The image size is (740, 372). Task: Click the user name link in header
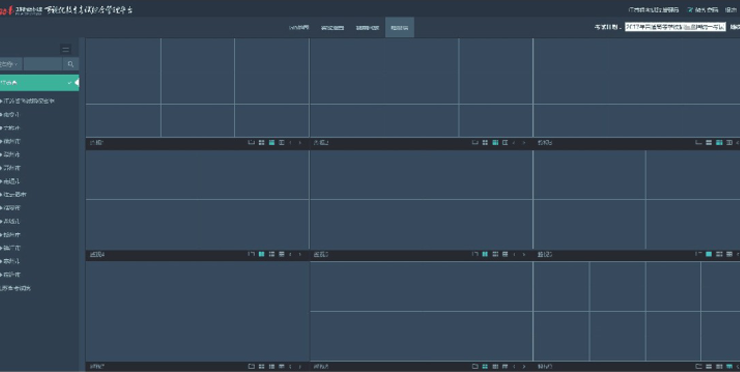point(653,10)
